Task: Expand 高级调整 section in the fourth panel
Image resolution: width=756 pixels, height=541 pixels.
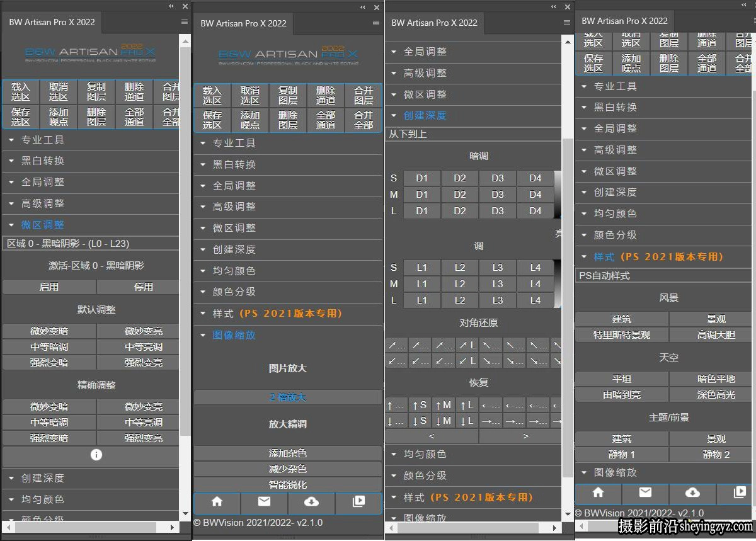Action: pyautogui.click(x=664, y=150)
